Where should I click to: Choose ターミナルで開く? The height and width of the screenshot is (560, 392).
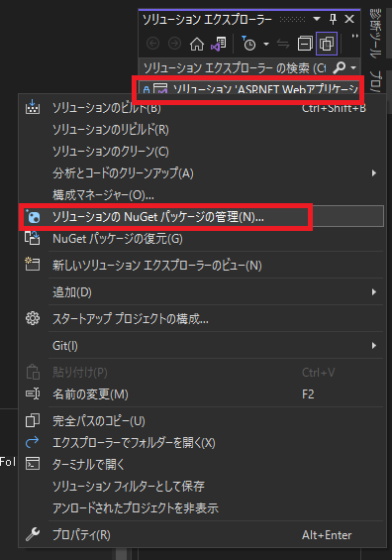203,464
